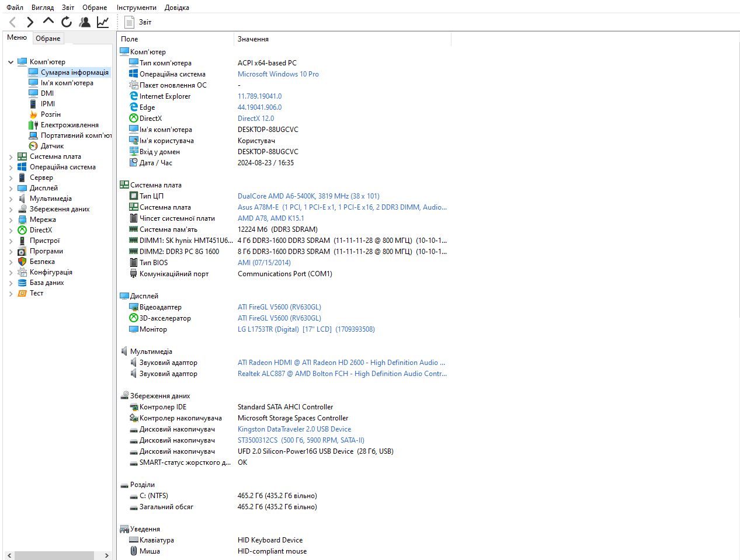The height and width of the screenshot is (560, 740).
Task: Select the IPMI icon in the tree
Action: 33,104
